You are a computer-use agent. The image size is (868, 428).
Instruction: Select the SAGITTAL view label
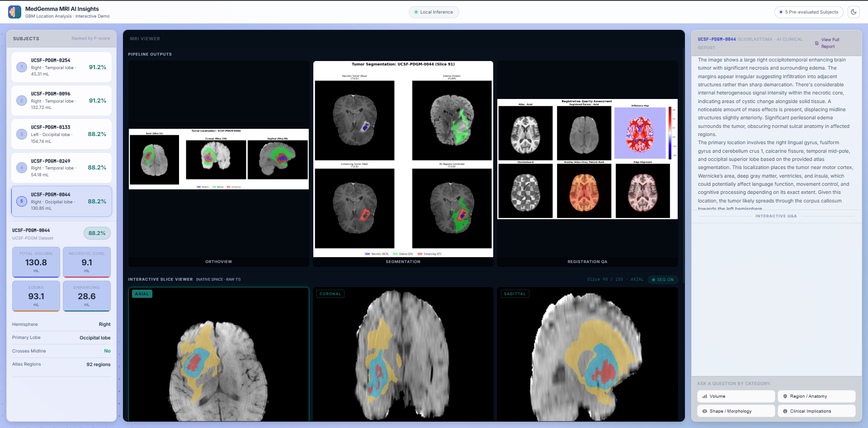[514, 294]
